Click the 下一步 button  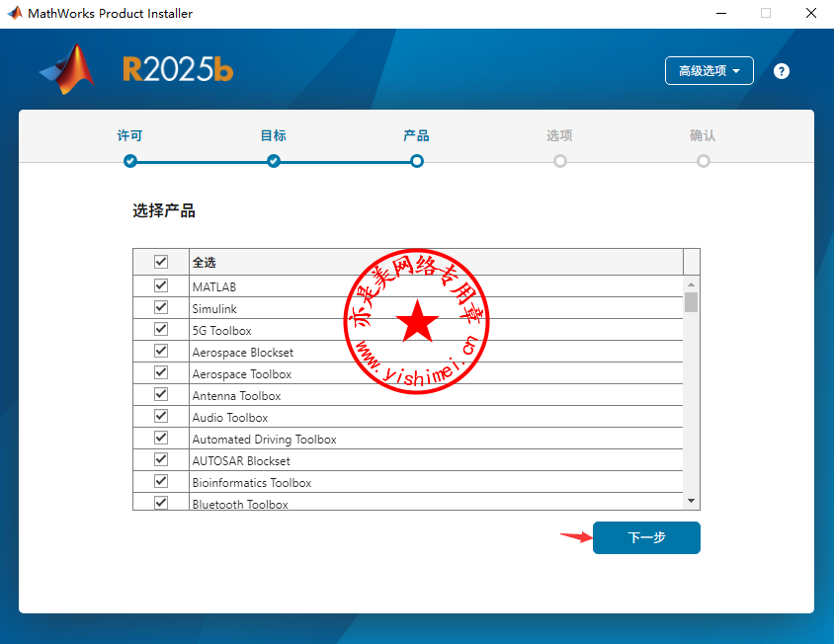pos(646,537)
